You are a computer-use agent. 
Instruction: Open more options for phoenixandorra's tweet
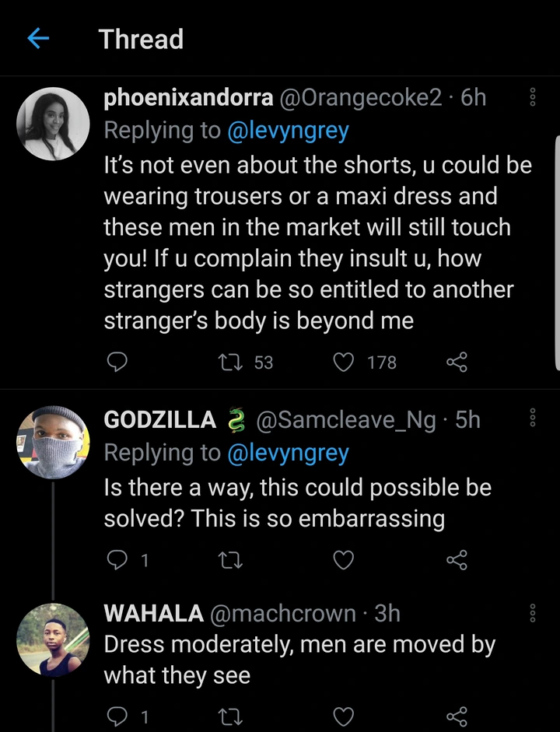pyautogui.click(x=533, y=97)
